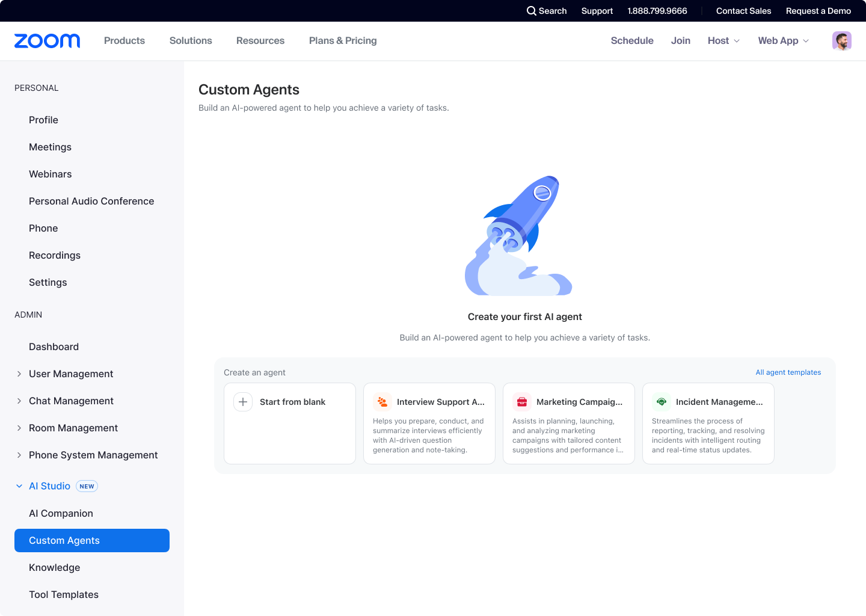Open the Resources menu

tap(260, 41)
